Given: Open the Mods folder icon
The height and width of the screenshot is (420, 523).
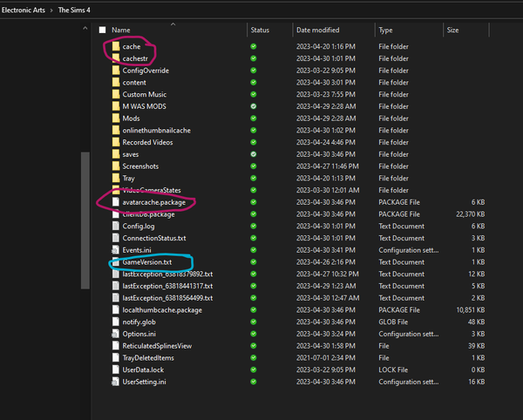Looking at the screenshot, I should [116, 119].
